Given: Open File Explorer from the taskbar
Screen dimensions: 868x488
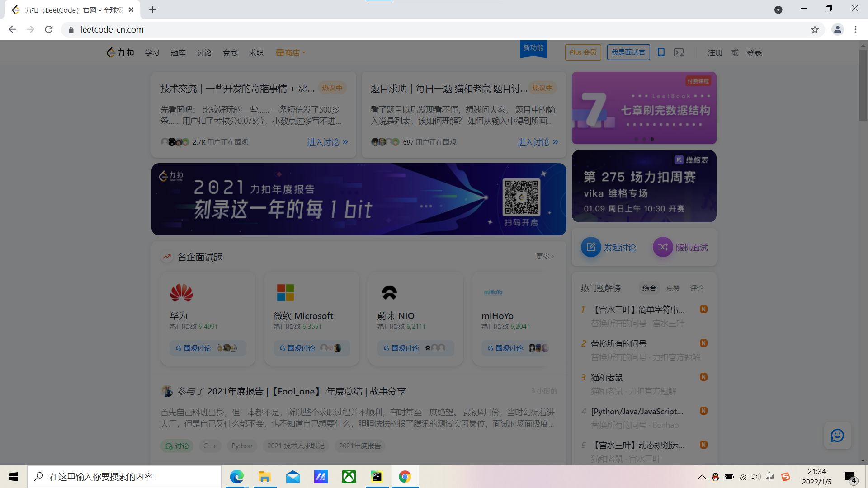Looking at the screenshot, I should (264, 477).
